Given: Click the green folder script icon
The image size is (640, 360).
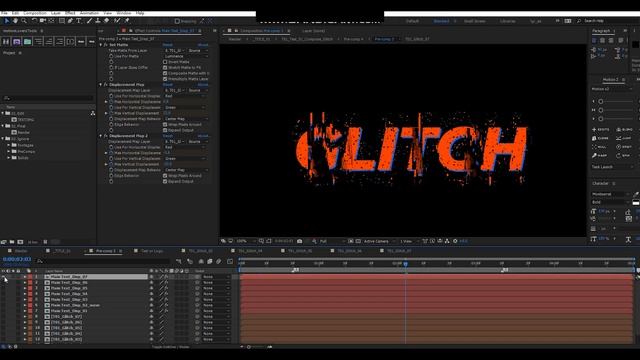Looking at the screenshot, I should pyautogui.click(x=27, y=41).
